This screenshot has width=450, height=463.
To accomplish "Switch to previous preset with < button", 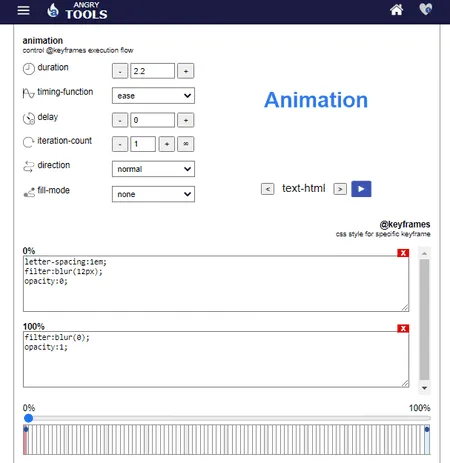I will pos(267,189).
